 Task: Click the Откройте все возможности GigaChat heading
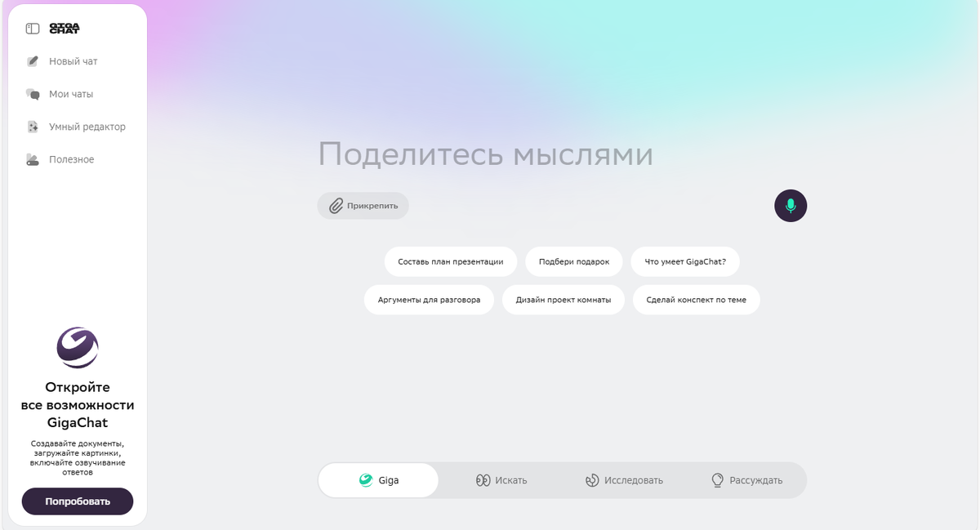[78, 405]
